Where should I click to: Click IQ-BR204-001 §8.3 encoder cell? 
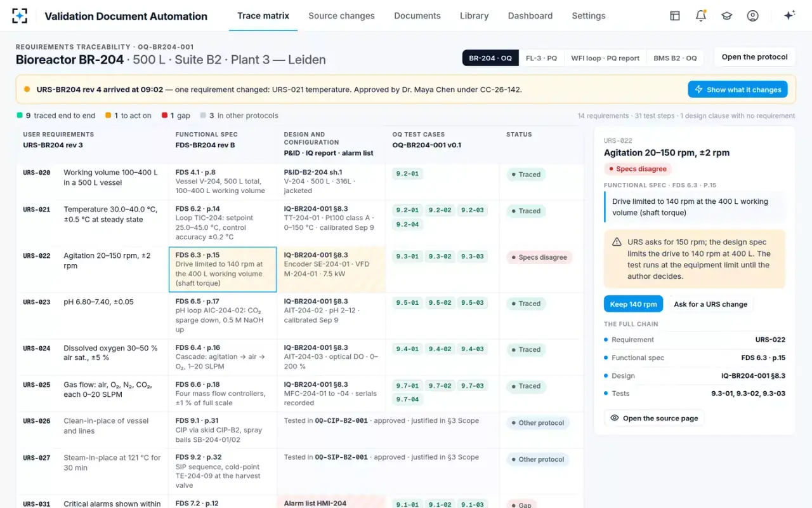pos(331,270)
